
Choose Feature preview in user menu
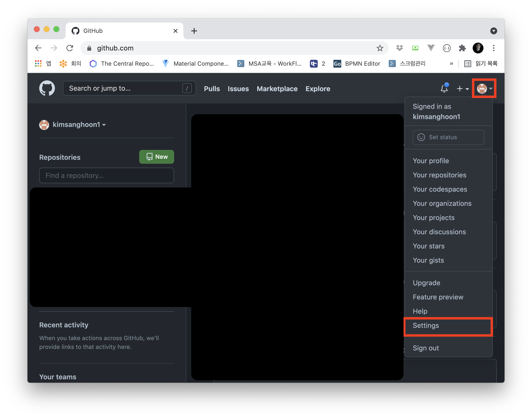pyautogui.click(x=448, y=297)
